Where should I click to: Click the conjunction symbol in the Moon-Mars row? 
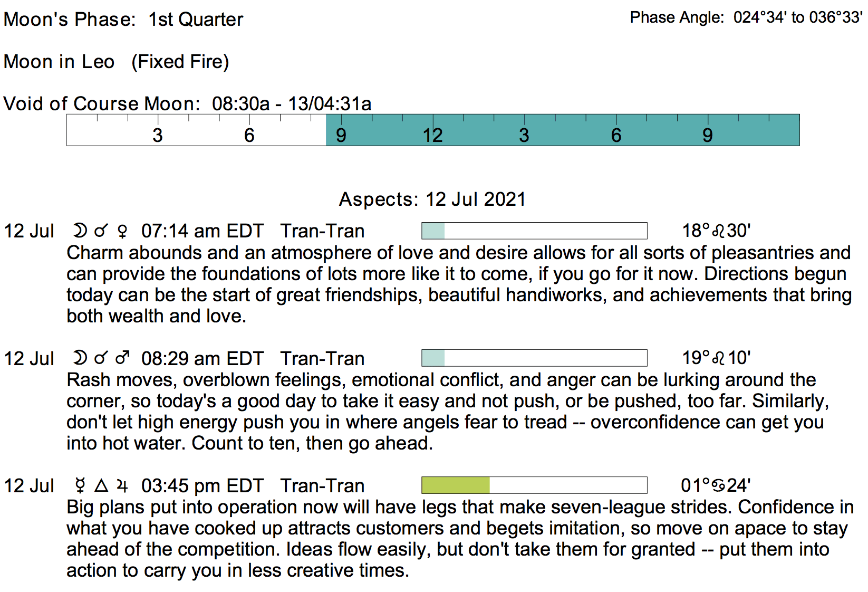101,359
